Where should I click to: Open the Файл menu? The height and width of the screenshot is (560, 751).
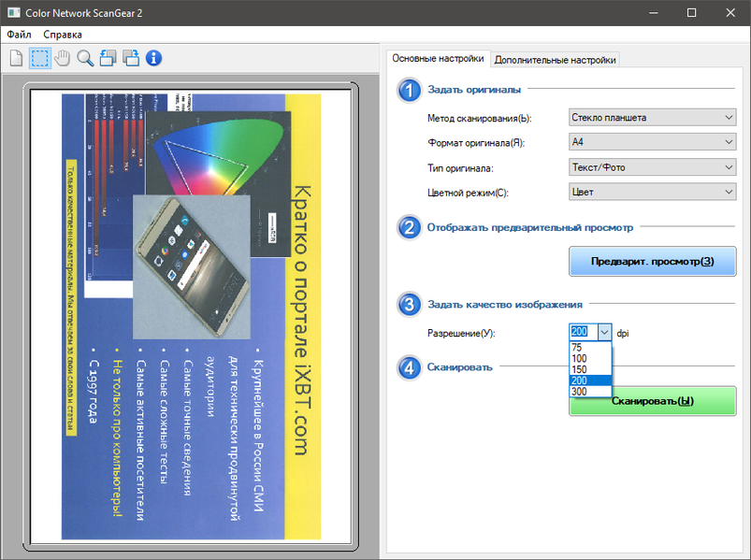(x=19, y=35)
